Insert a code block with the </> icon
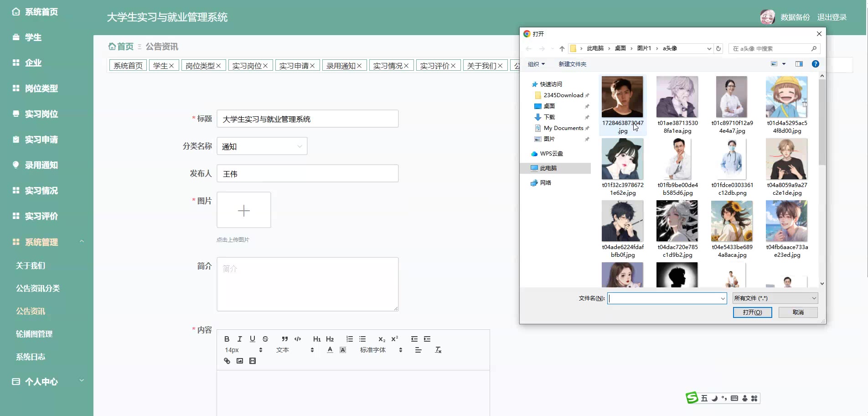Viewport: 868px width, 416px height. point(298,339)
